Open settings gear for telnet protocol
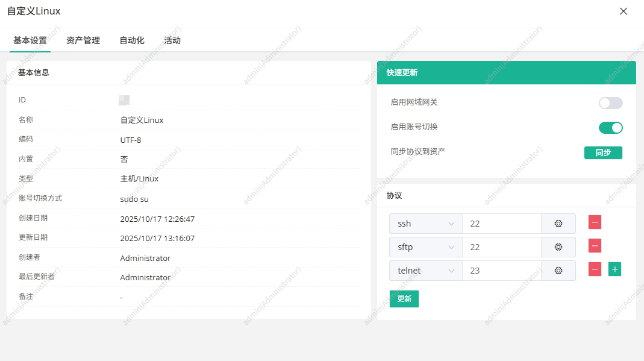Viewport: 644px width, 361px height. 558,271
